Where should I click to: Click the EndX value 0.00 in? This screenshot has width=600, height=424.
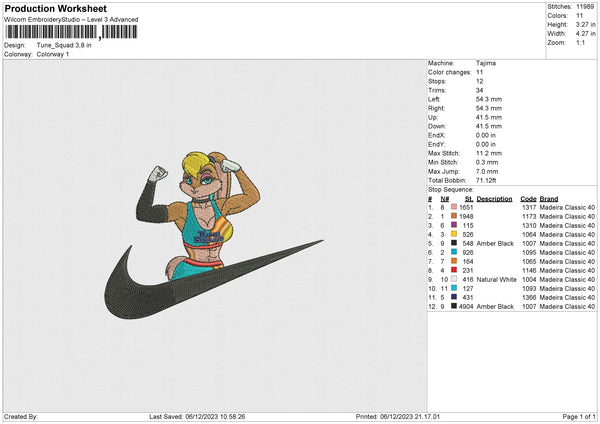coord(486,135)
